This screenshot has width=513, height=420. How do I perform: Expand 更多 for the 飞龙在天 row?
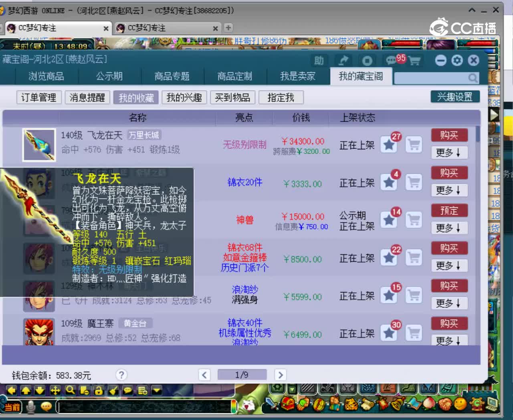[x=449, y=152]
